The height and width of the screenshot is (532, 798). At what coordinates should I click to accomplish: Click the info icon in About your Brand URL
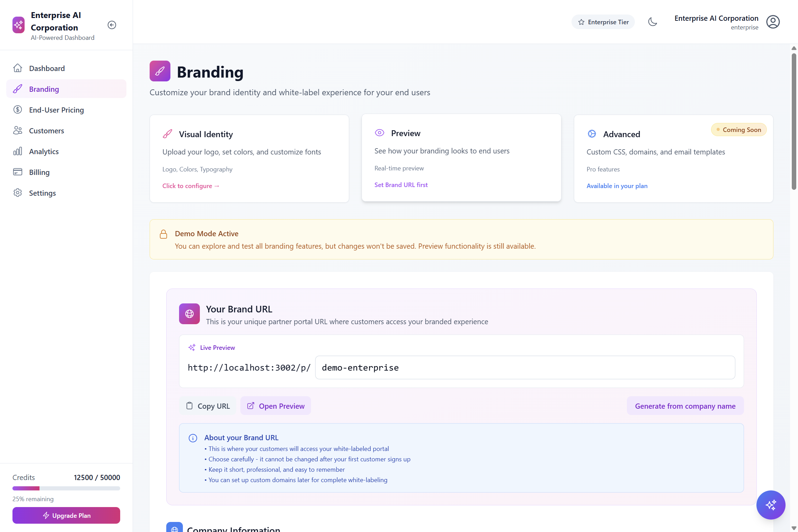(x=193, y=438)
